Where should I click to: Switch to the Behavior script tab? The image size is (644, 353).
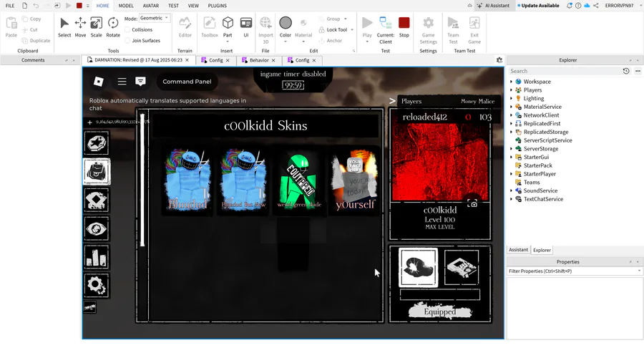coord(259,60)
